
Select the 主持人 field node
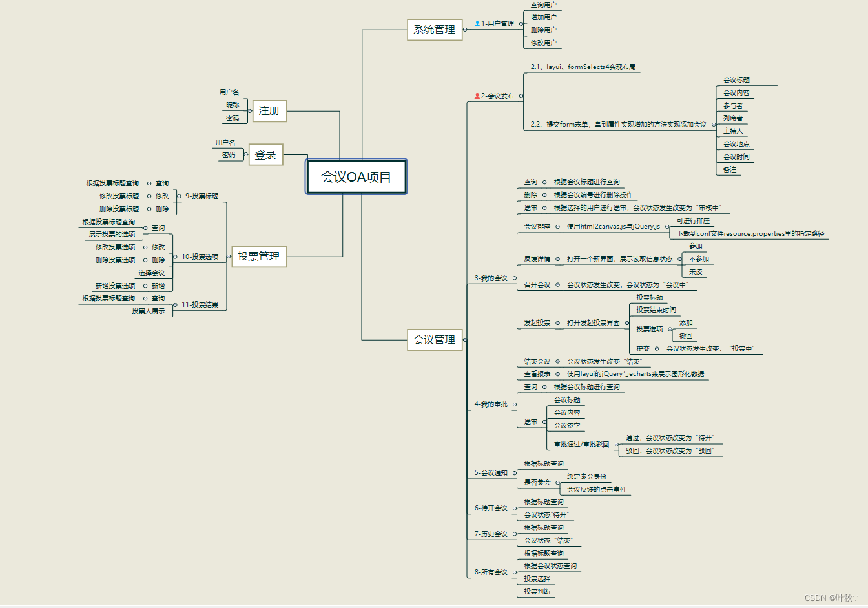[733, 131]
